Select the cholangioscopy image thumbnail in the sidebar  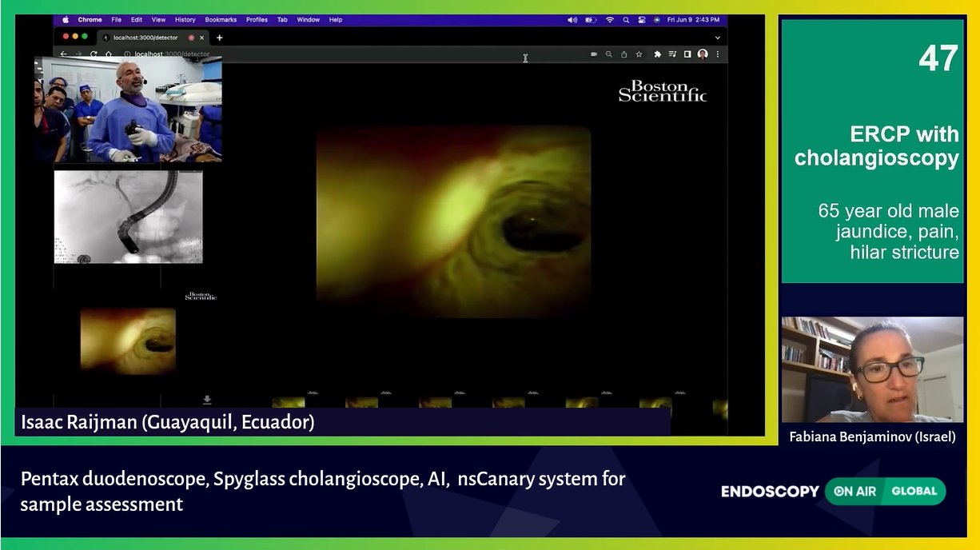[x=126, y=341]
